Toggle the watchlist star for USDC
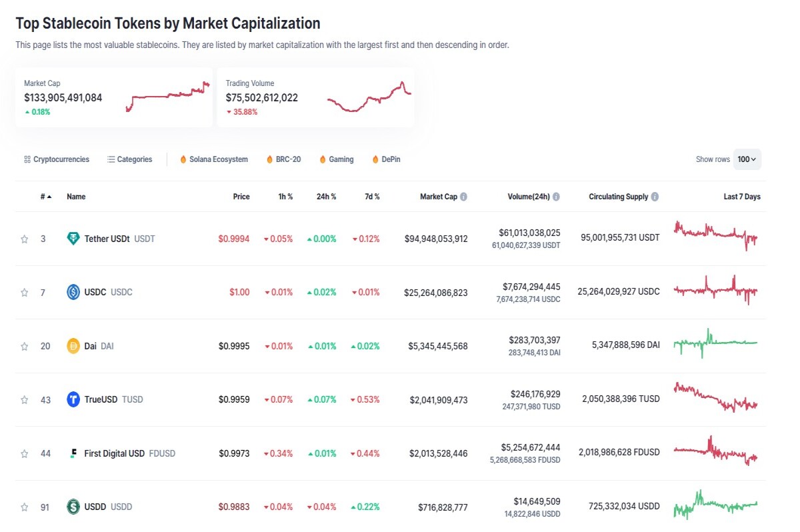 click(25, 292)
